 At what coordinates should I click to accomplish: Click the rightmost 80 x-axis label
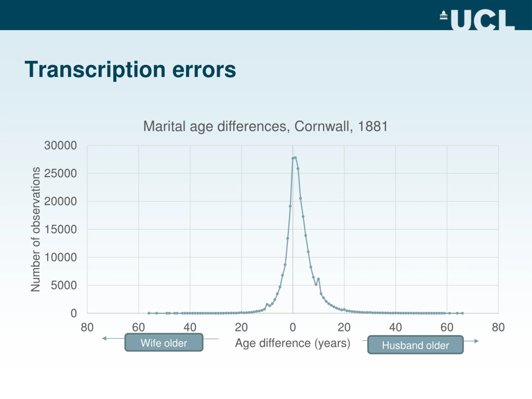(498, 327)
